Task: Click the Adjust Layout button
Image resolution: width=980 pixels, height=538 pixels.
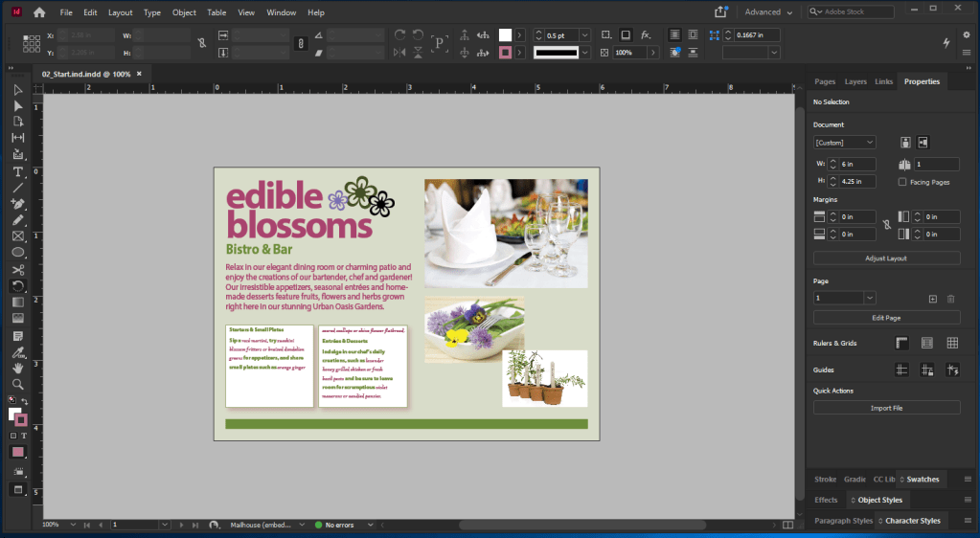Action: click(x=886, y=258)
